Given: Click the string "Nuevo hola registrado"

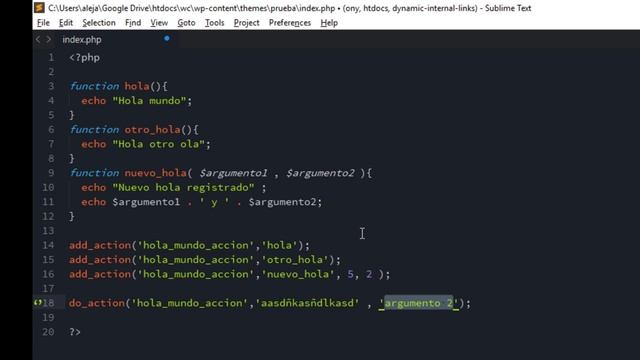Looking at the screenshot, I should click(183, 188).
